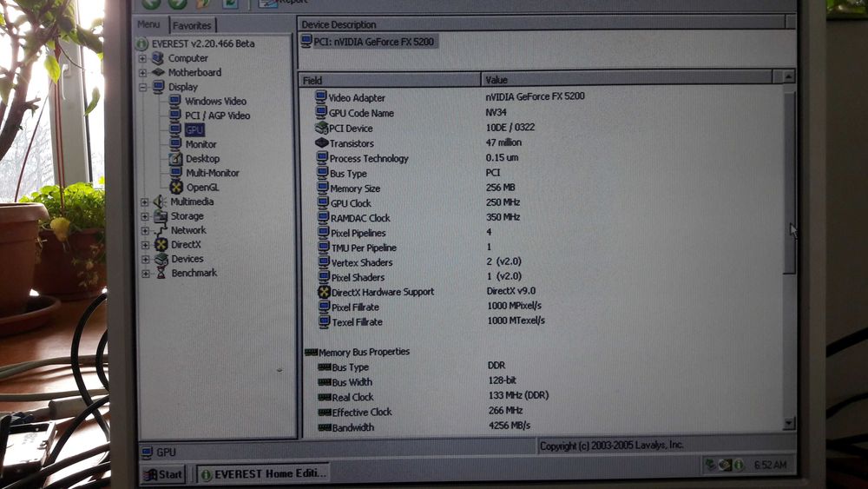The image size is (868, 489).
Task: Open the Desktop tree item
Action: point(202,159)
